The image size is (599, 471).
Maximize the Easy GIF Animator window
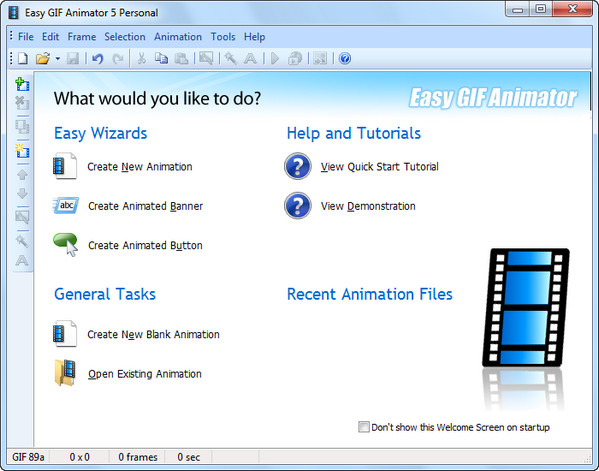coord(541,9)
